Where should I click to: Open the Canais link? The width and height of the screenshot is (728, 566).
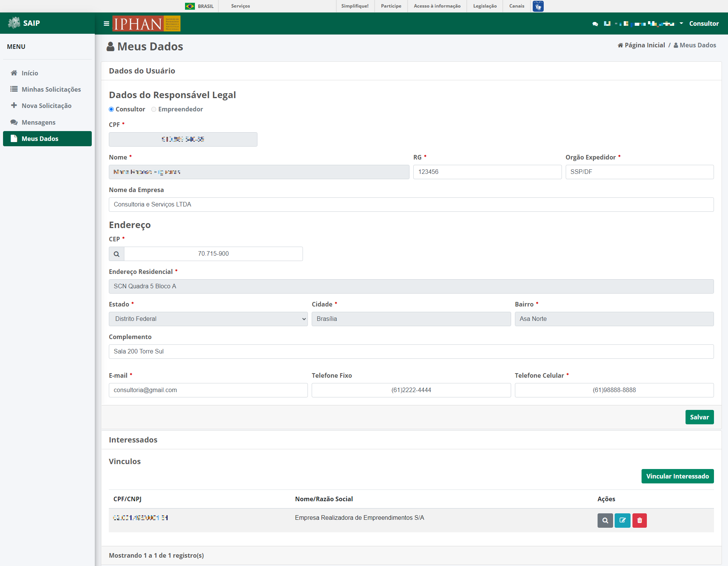pyautogui.click(x=517, y=6)
